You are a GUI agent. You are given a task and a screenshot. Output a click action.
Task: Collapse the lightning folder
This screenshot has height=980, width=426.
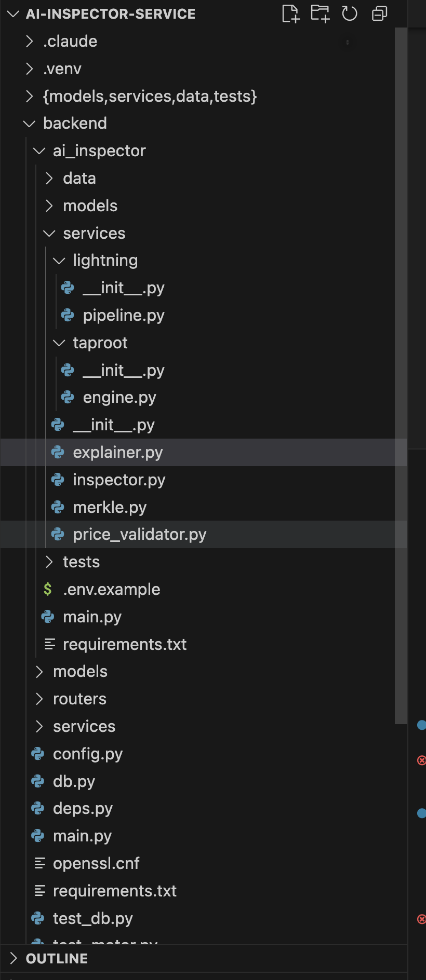(59, 261)
